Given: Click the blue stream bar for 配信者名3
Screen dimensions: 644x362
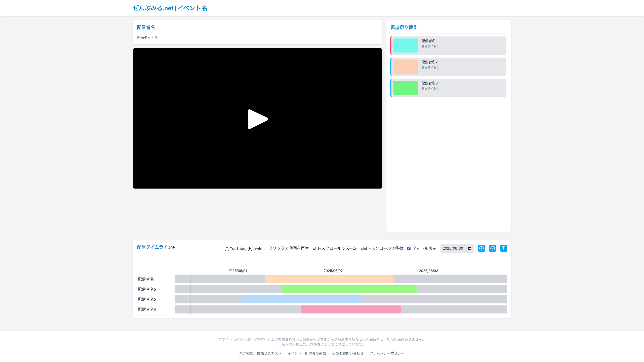Looking at the screenshot, I should (x=301, y=299).
